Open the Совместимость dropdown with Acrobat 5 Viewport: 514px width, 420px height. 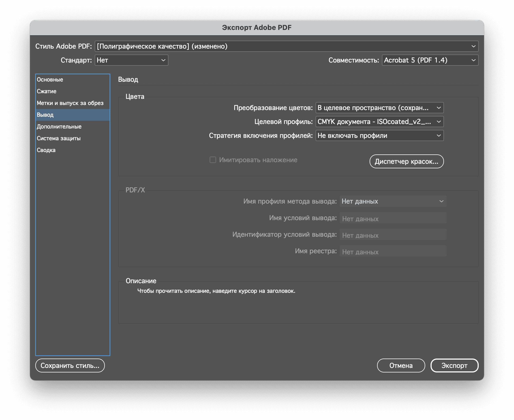(430, 60)
